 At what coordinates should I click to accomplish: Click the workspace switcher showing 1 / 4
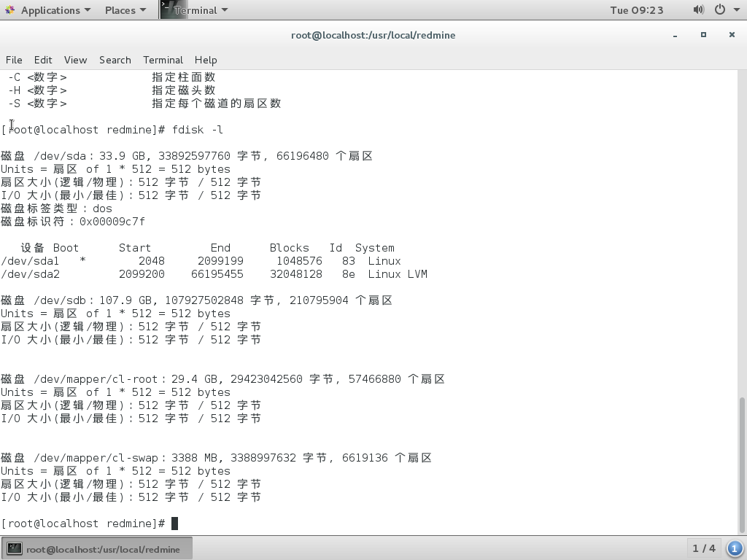coord(704,548)
